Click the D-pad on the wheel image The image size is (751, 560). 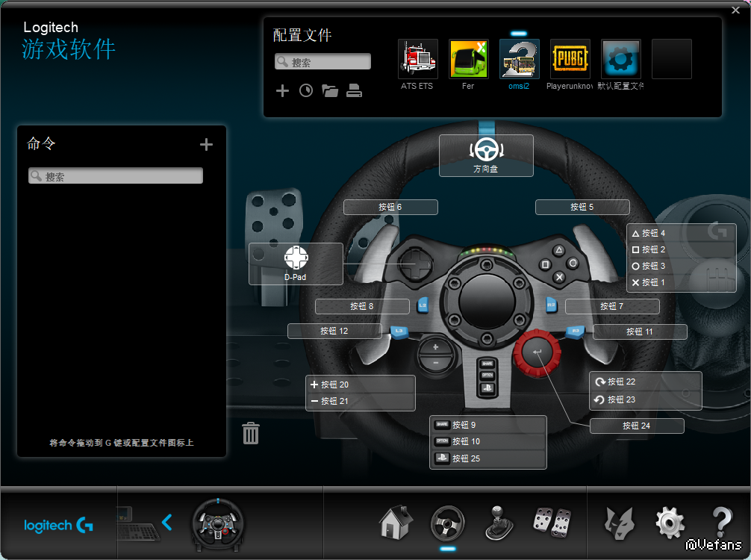pos(414,264)
